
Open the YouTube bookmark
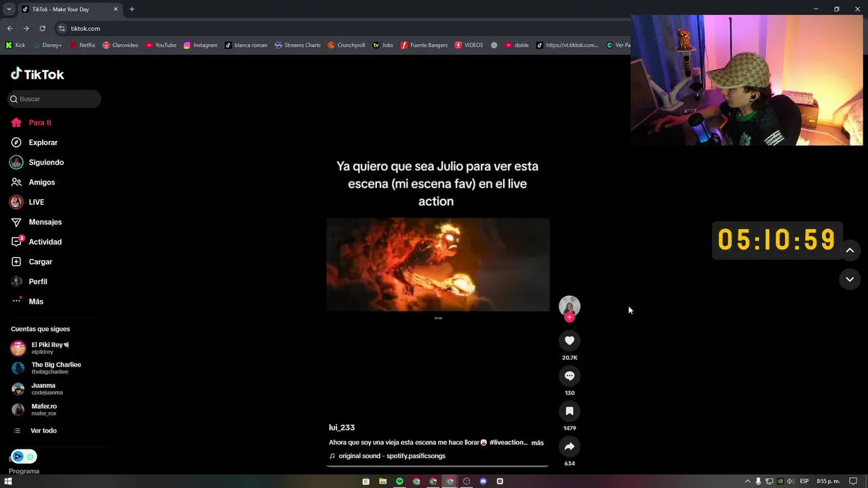click(x=161, y=45)
